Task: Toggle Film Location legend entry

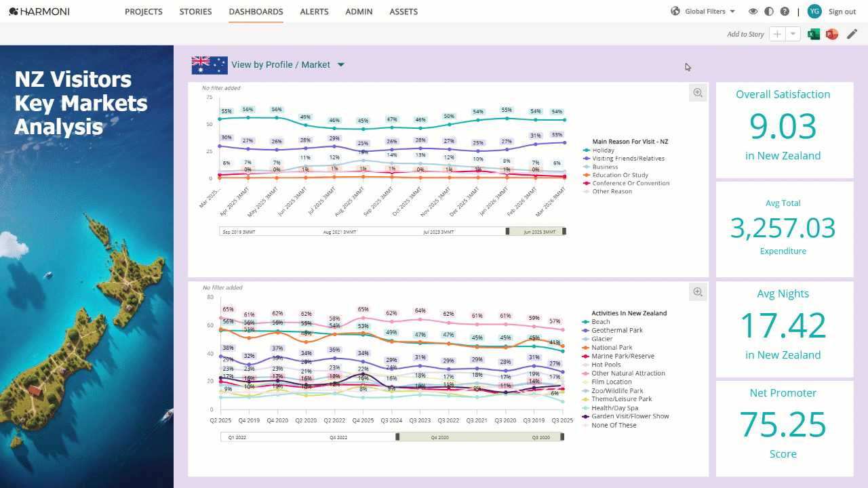Action: tap(607, 382)
